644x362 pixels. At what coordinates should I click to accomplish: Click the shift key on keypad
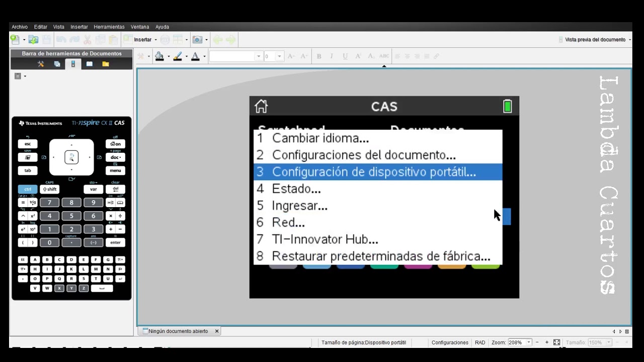(x=49, y=189)
